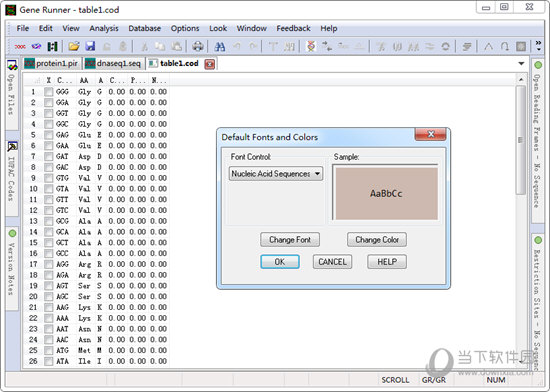Click the Copy icon in the toolbar
Image resolution: width=550 pixels, height=392 pixels.
tap(160, 46)
